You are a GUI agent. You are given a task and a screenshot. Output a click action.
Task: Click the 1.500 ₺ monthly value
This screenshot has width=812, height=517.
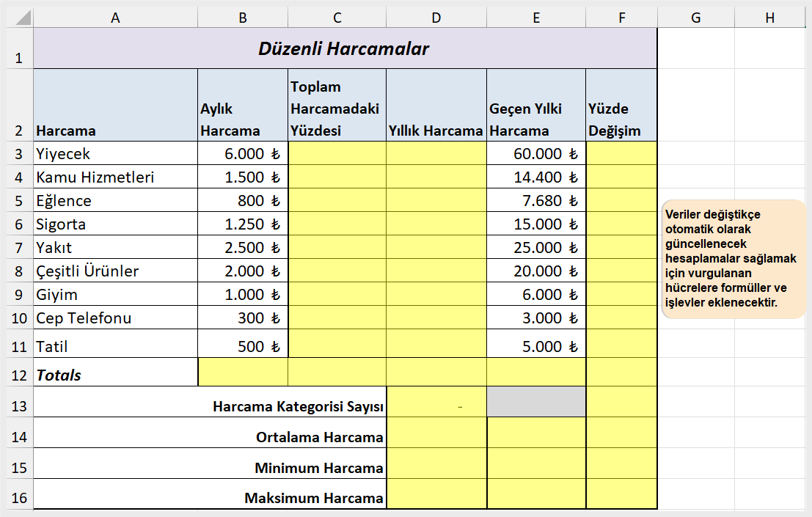click(242, 177)
